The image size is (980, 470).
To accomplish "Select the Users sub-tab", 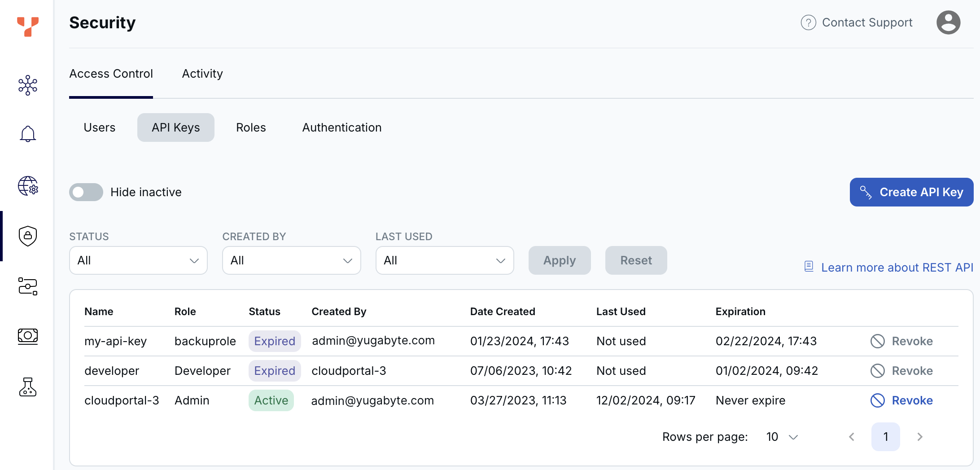I will 99,127.
